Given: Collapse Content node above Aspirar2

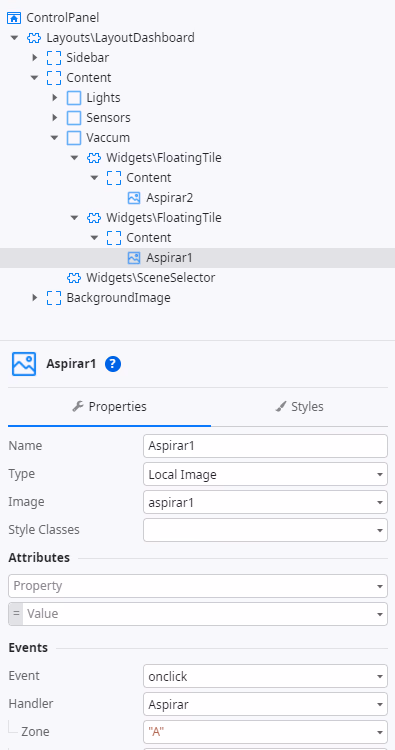Looking at the screenshot, I should [x=95, y=178].
